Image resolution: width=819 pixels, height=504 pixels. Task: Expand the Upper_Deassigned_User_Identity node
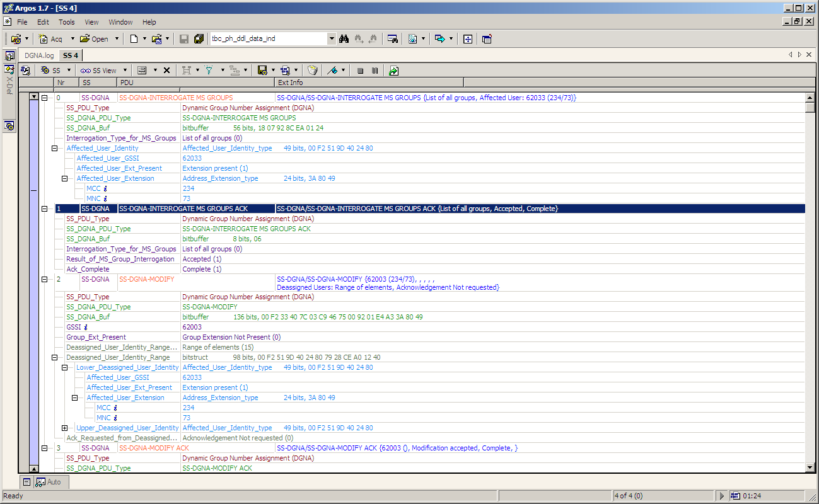tap(65, 428)
